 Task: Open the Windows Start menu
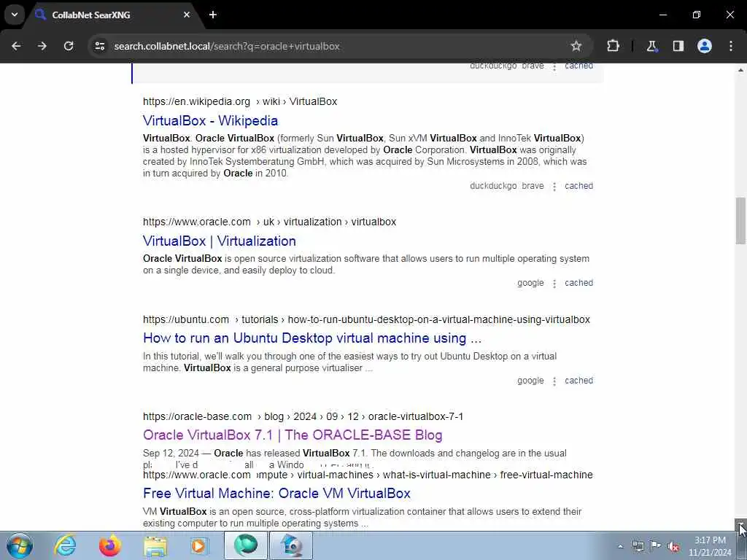pyautogui.click(x=20, y=545)
